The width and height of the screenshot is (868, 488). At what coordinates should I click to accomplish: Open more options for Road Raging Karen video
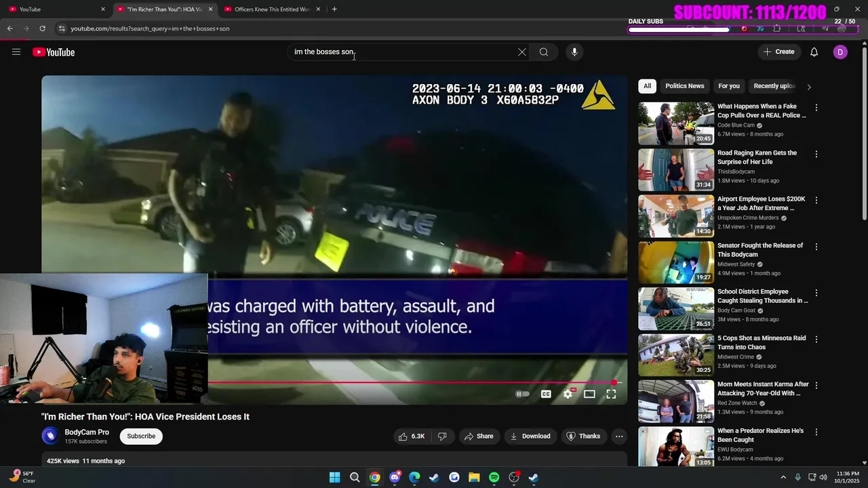click(x=816, y=154)
